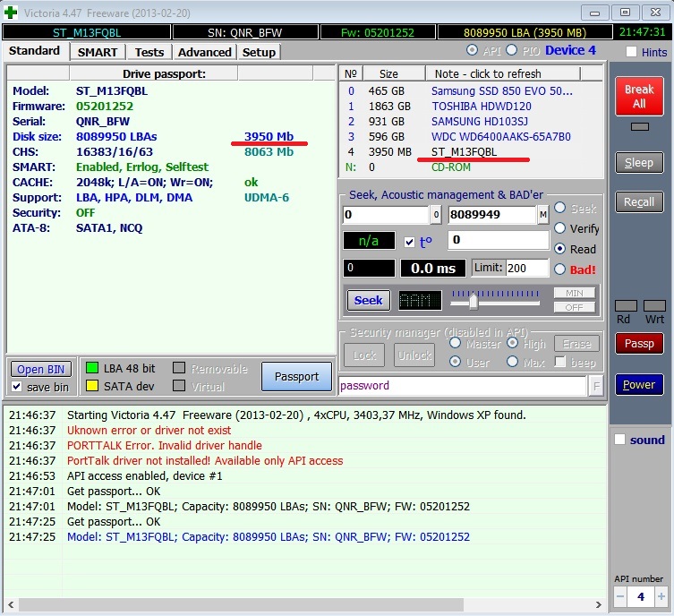Select the Seek radio button

pos(559,208)
